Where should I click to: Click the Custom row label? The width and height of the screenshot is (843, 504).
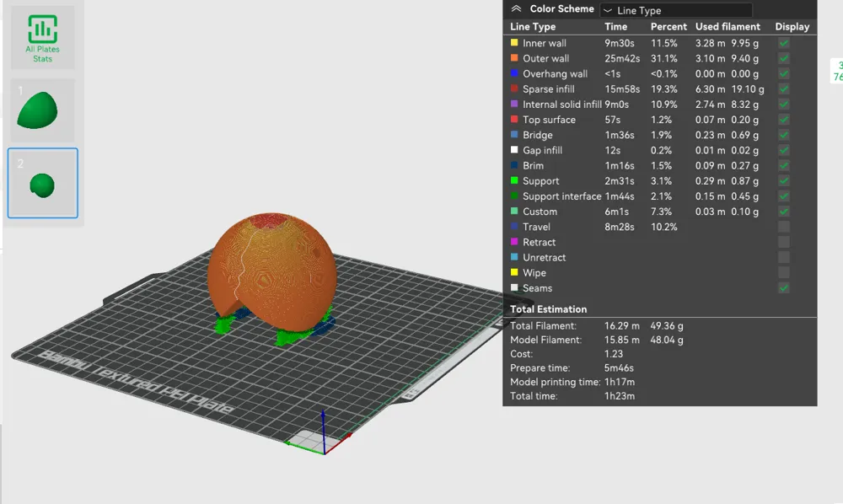pos(540,212)
